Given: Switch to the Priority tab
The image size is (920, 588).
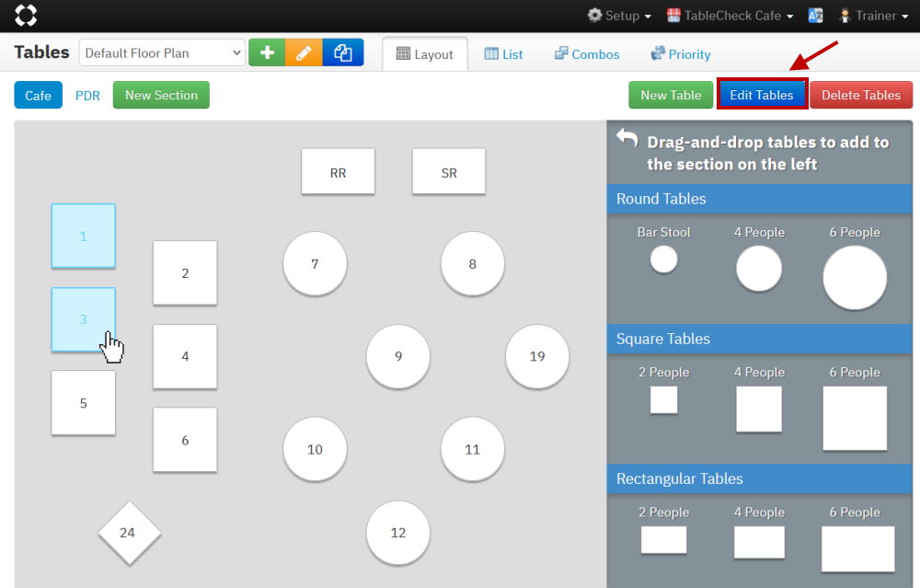Looking at the screenshot, I should tap(681, 54).
